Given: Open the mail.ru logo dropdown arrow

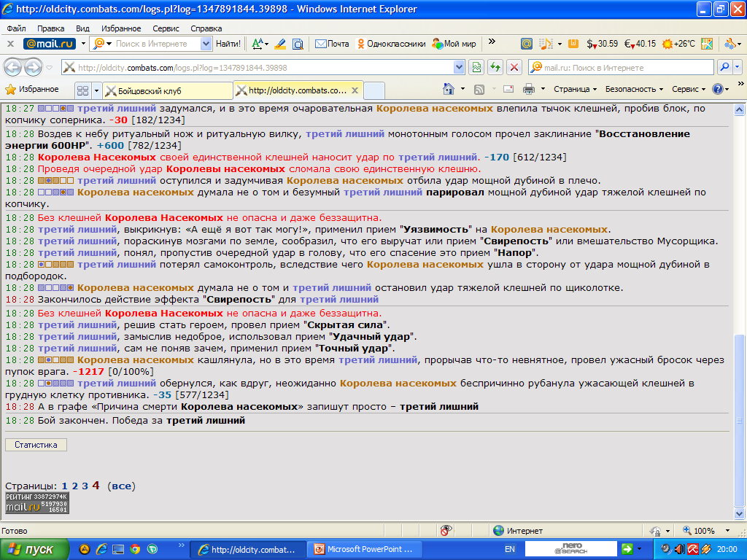Looking at the screenshot, I should coord(83,44).
